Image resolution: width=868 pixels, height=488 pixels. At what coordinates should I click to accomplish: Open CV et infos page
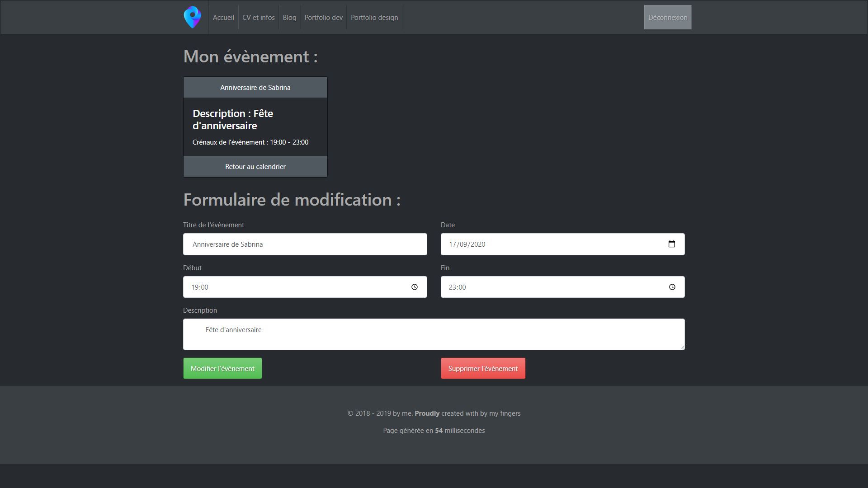(259, 18)
